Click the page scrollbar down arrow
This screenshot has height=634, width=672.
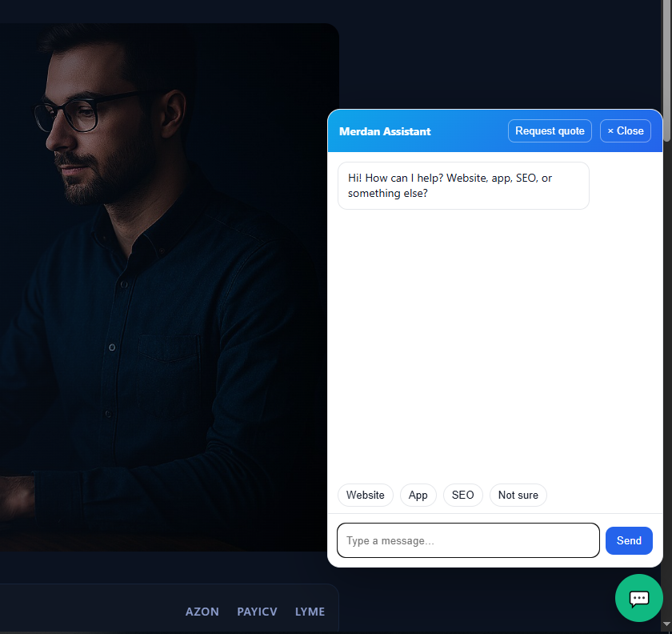pyautogui.click(x=667, y=624)
